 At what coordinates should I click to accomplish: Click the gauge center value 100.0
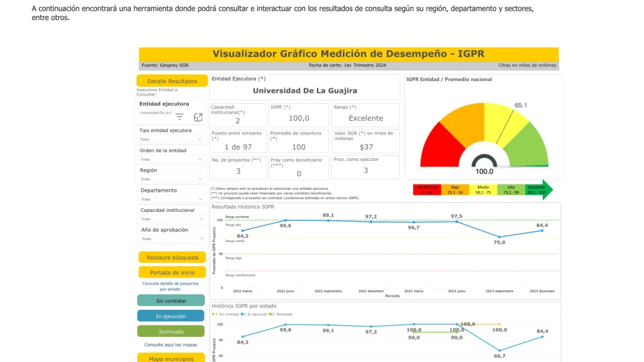pos(484,172)
